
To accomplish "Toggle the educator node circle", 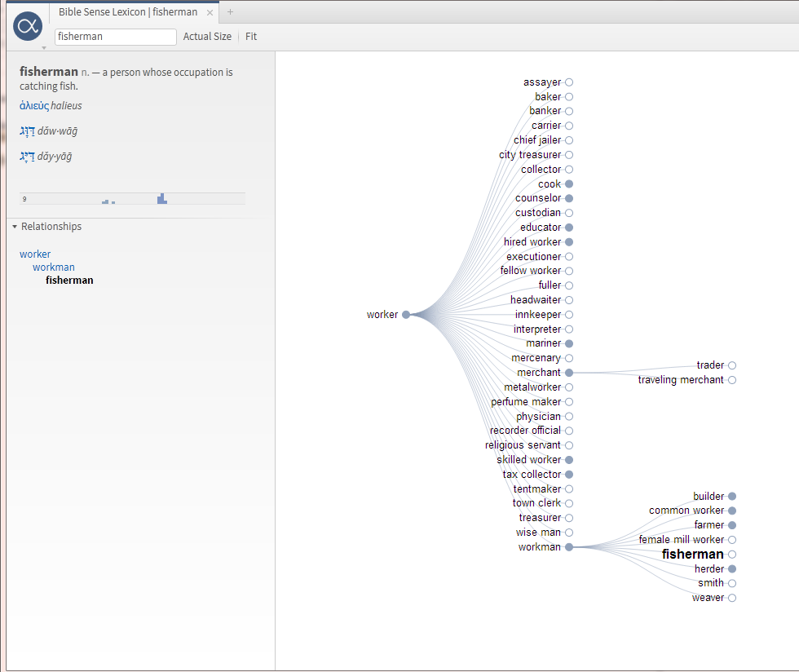I will click(x=568, y=227).
